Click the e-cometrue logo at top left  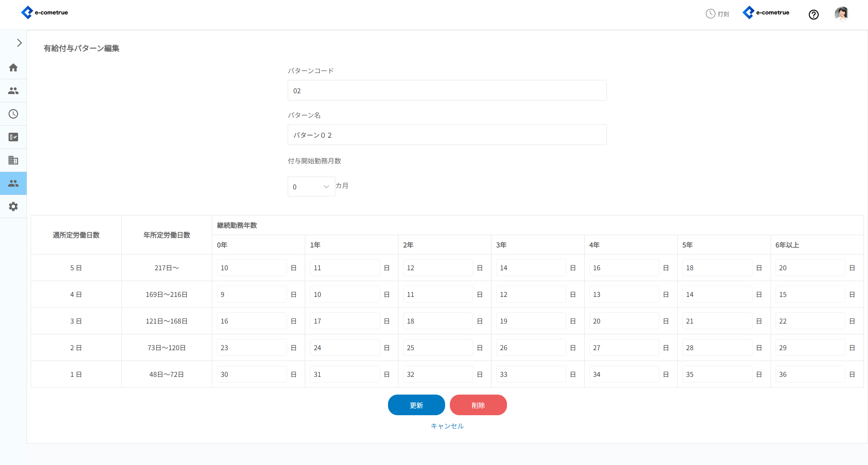point(44,12)
